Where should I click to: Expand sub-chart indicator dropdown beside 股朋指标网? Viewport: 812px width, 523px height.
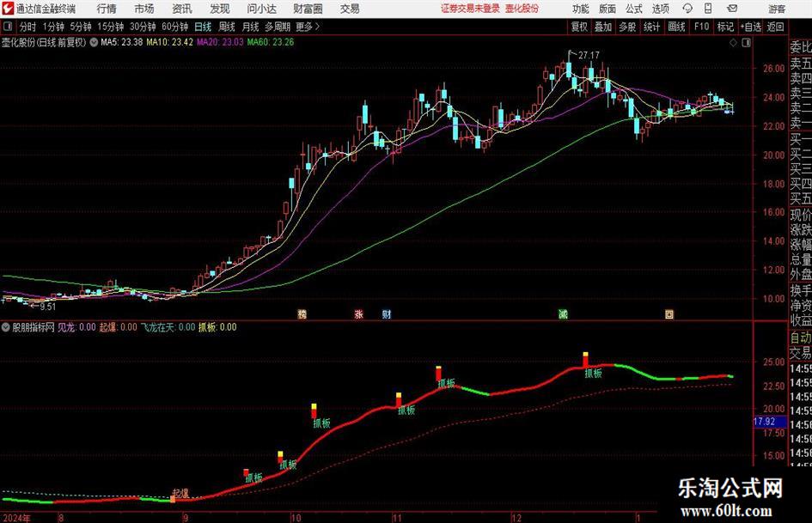tap(6, 327)
